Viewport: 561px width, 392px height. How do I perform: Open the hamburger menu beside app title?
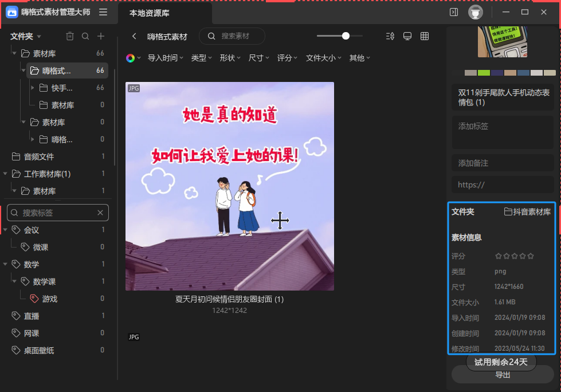coord(103,12)
